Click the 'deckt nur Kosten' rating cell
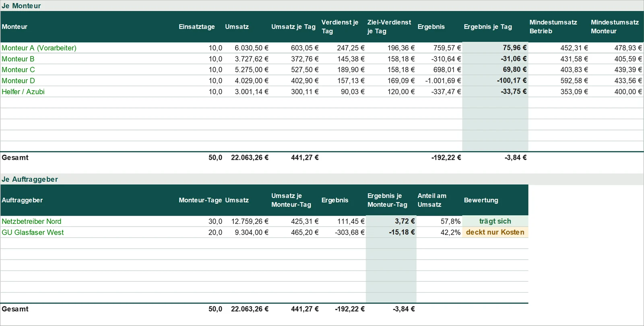The image size is (644, 326). 495,232
